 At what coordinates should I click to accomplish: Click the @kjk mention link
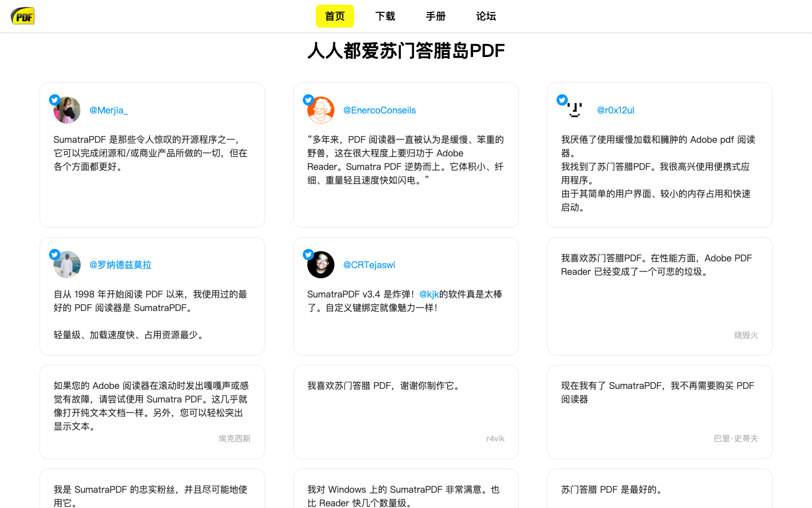[x=429, y=294]
